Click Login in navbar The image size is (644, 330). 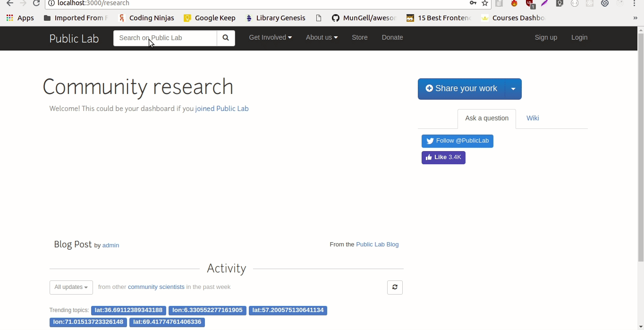coord(579,37)
